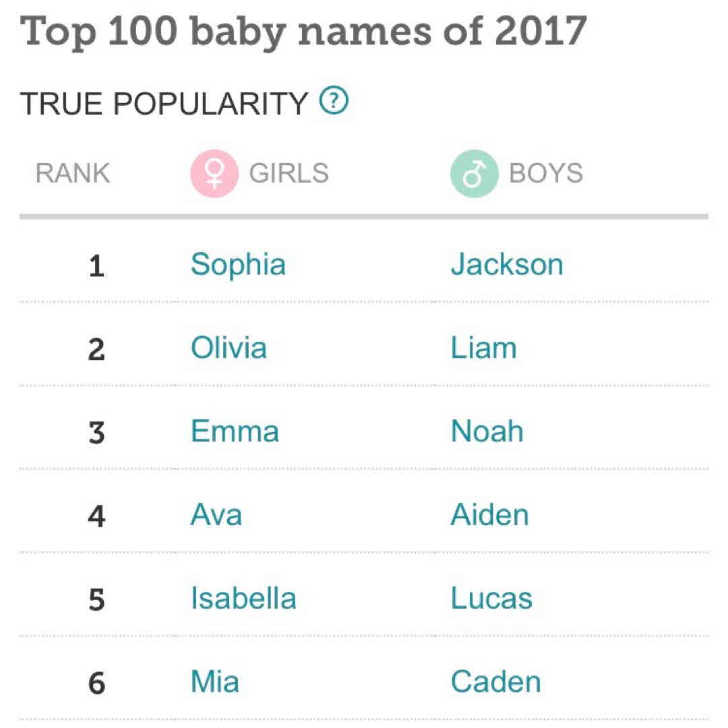This screenshot has height=728, width=728.
Task: Open the girl name Sophia
Action: pyautogui.click(x=238, y=264)
